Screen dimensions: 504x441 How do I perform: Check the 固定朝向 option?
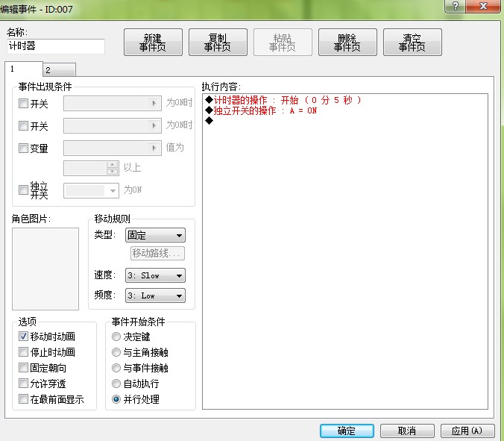(x=23, y=367)
